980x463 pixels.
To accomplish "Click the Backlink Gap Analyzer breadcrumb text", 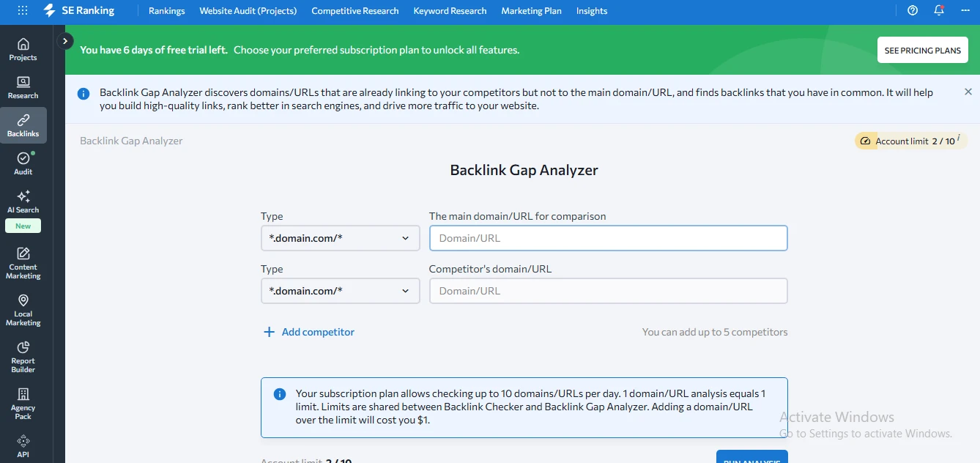I will click(131, 141).
